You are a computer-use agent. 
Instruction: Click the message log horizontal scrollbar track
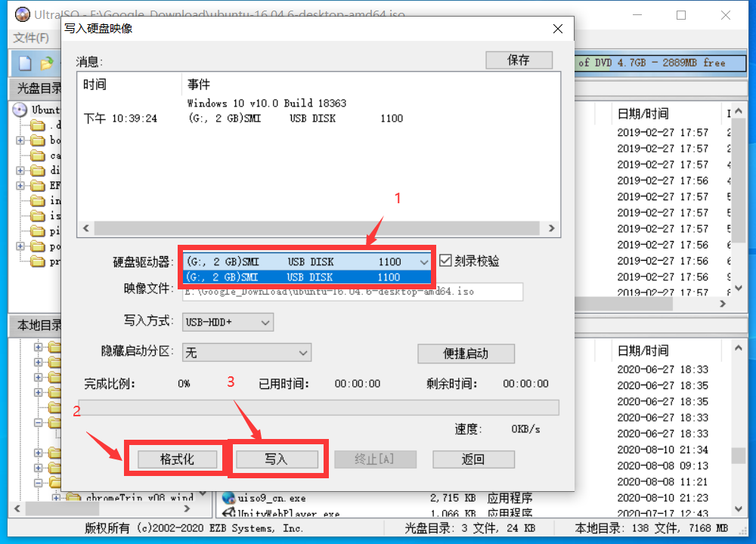pyautogui.click(x=317, y=228)
